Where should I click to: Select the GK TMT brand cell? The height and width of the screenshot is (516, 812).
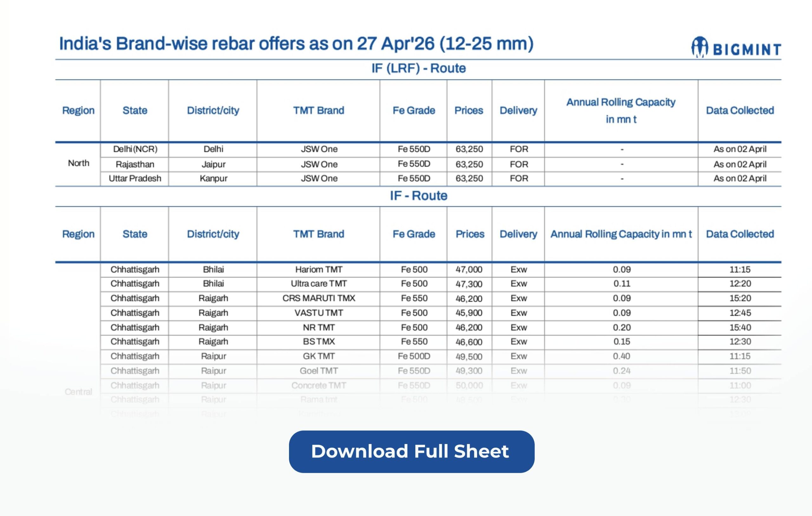318,356
